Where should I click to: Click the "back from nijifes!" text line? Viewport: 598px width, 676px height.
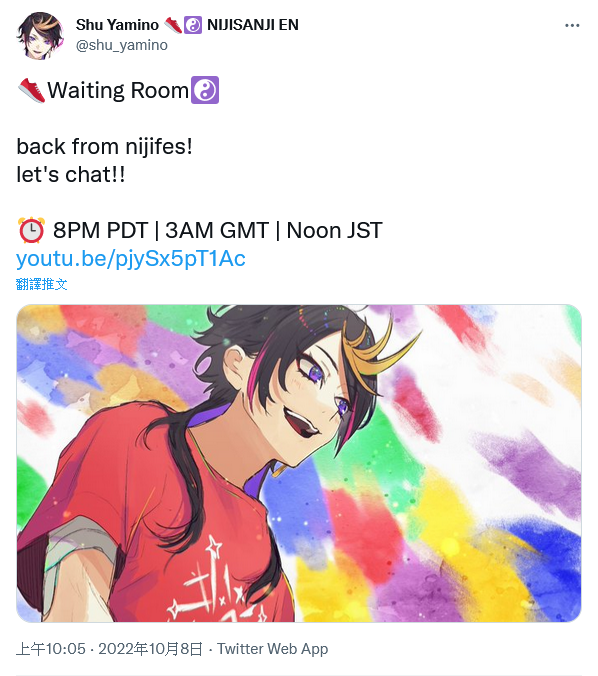[x=104, y=147]
